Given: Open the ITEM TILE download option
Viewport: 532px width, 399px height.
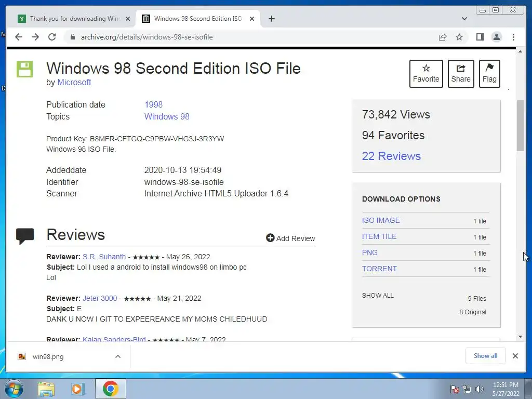Looking at the screenshot, I should tap(379, 236).
